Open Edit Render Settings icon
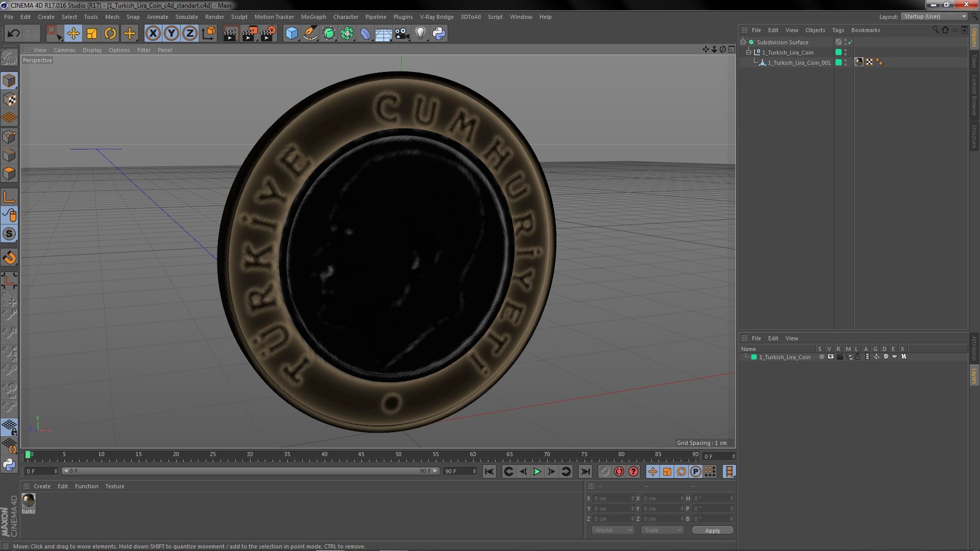This screenshot has width=980, height=551. pyautogui.click(x=268, y=34)
